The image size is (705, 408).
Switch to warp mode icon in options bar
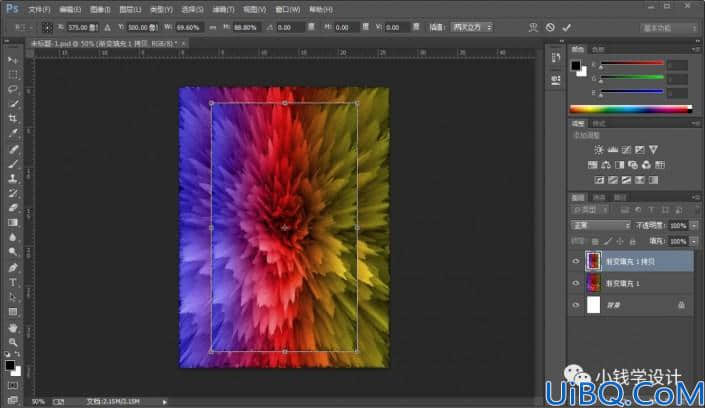pos(533,27)
